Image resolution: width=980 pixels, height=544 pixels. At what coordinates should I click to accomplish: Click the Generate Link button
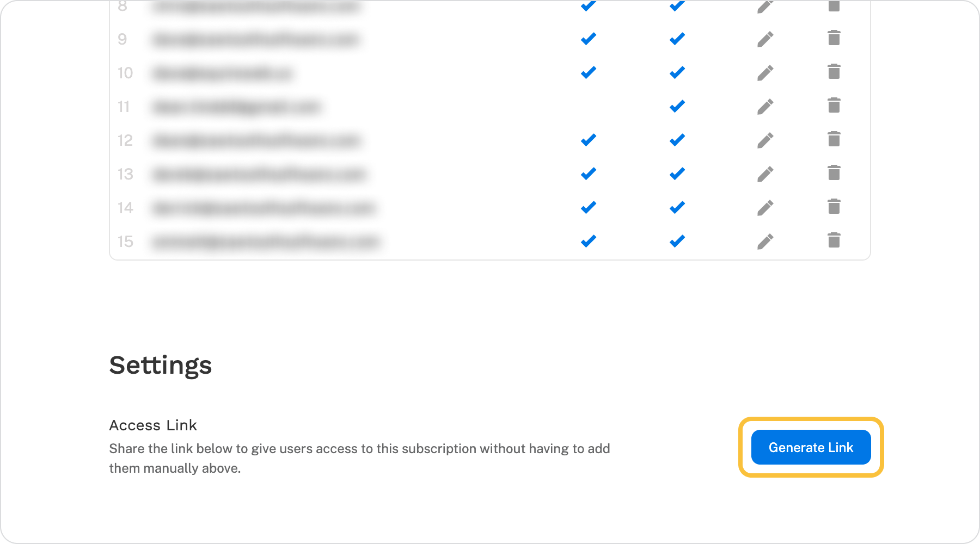(811, 447)
